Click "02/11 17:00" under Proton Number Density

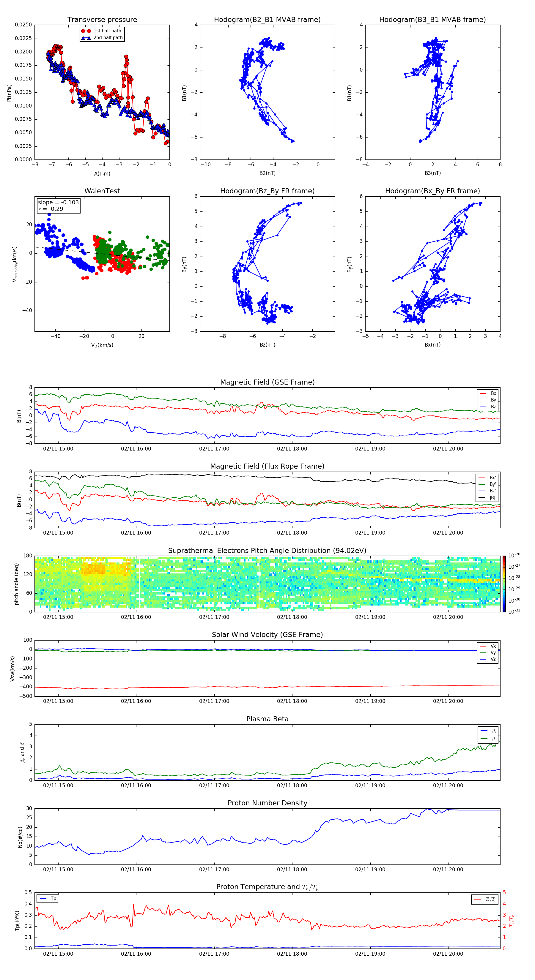click(214, 869)
